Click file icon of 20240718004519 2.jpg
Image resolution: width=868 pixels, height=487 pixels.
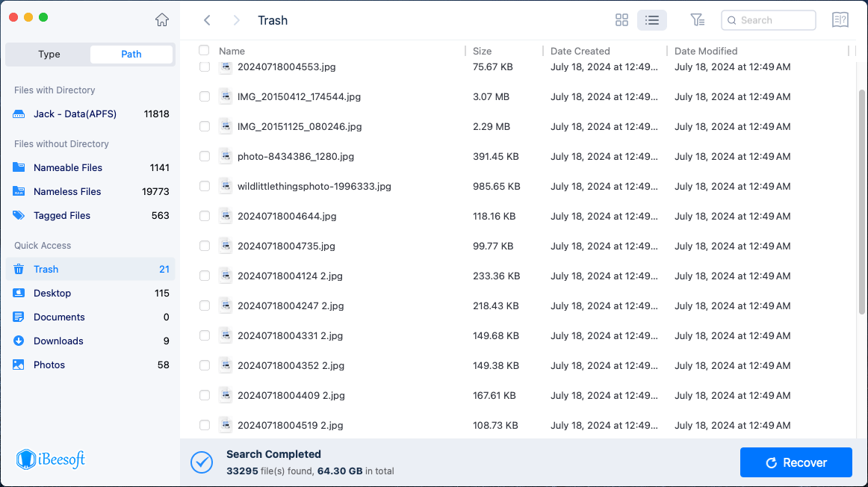pyautogui.click(x=226, y=425)
